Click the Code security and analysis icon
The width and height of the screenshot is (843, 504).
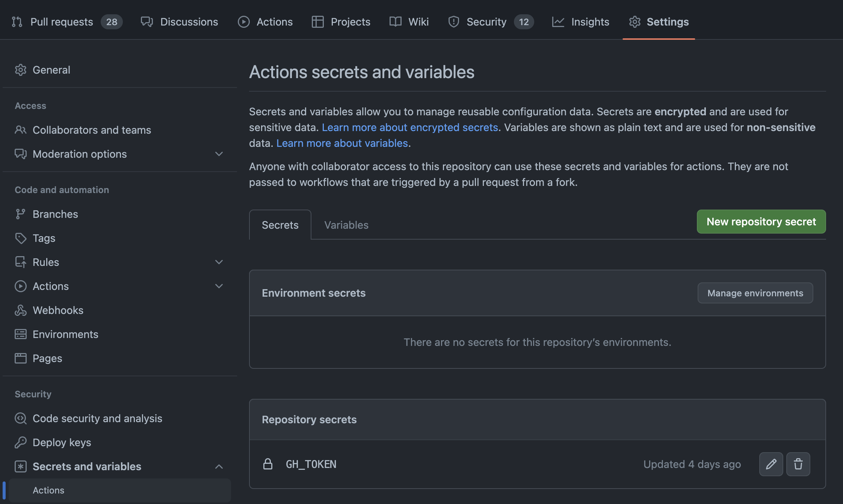tap(21, 418)
